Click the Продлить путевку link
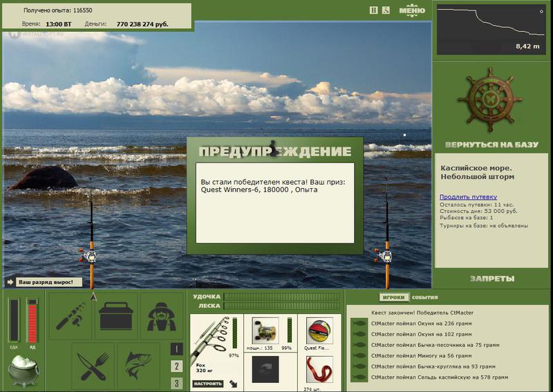 pyautogui.click(x=468, y=197)
